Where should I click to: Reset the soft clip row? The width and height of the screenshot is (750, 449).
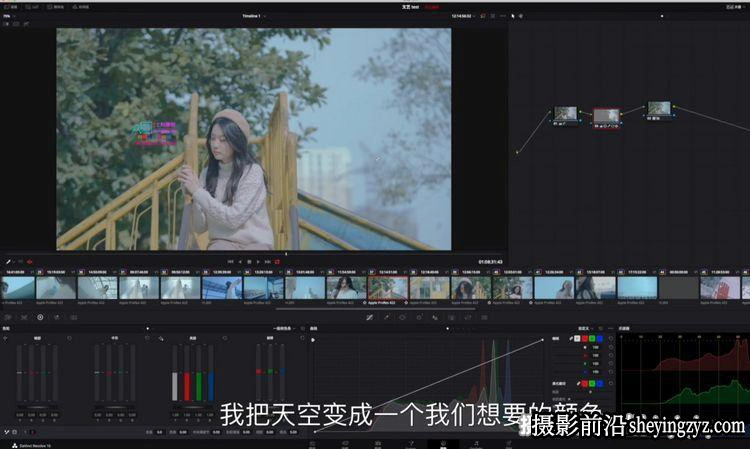point(611,383)
